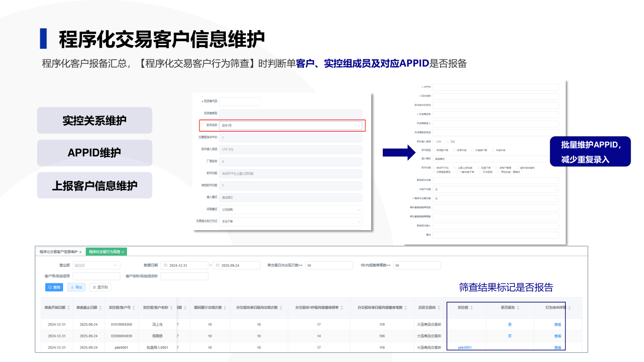Screen dimensions: 644x362
Task: Click the 是 link in 是否报告 column
Action: 510,324
